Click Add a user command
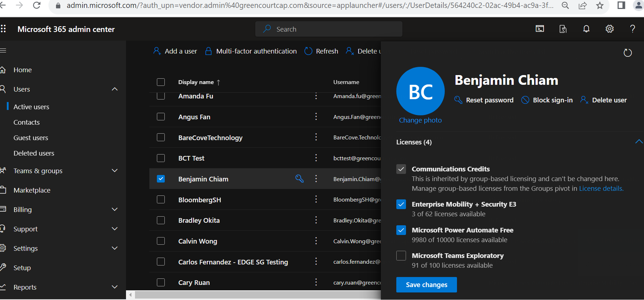Image resolution: width=644 pixels, height=300 pixels. click(x=175, y=51)
